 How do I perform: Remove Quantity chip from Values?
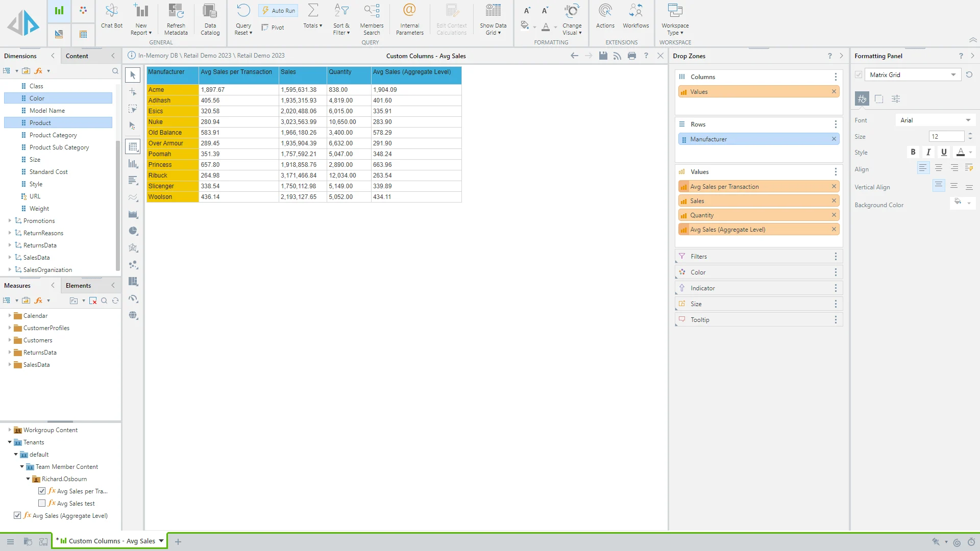coord(834,215)
